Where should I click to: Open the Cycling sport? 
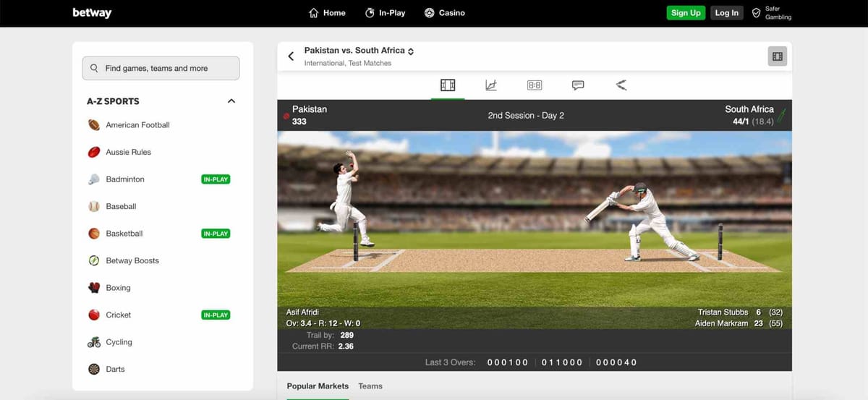(119, 342)
